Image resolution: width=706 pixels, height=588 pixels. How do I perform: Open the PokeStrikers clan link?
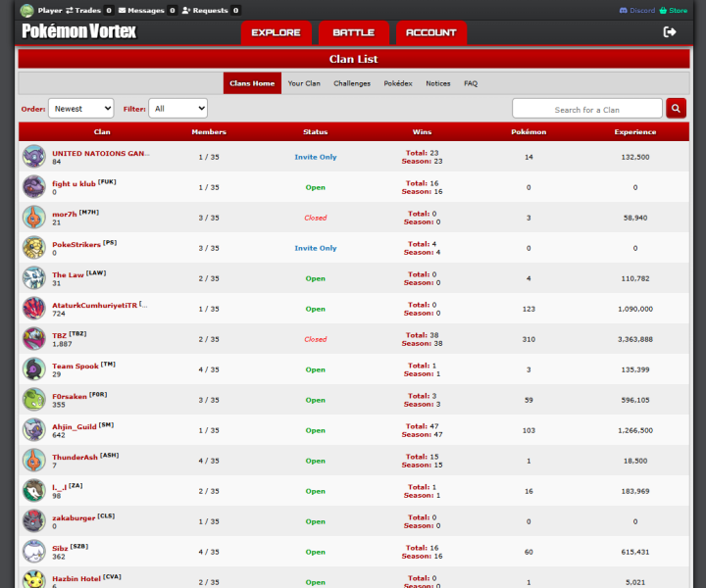tap(76, 244)
